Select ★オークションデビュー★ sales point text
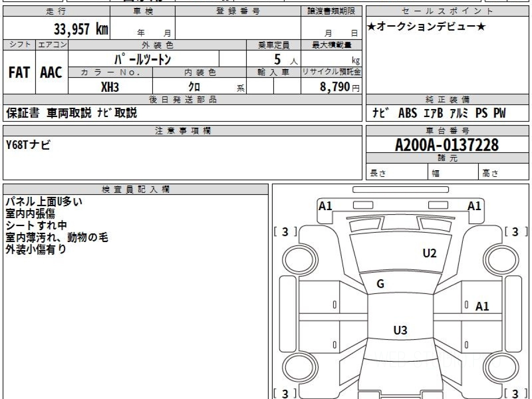The height and width of the screenshot is (399, 532). click(x=426, y=27)
